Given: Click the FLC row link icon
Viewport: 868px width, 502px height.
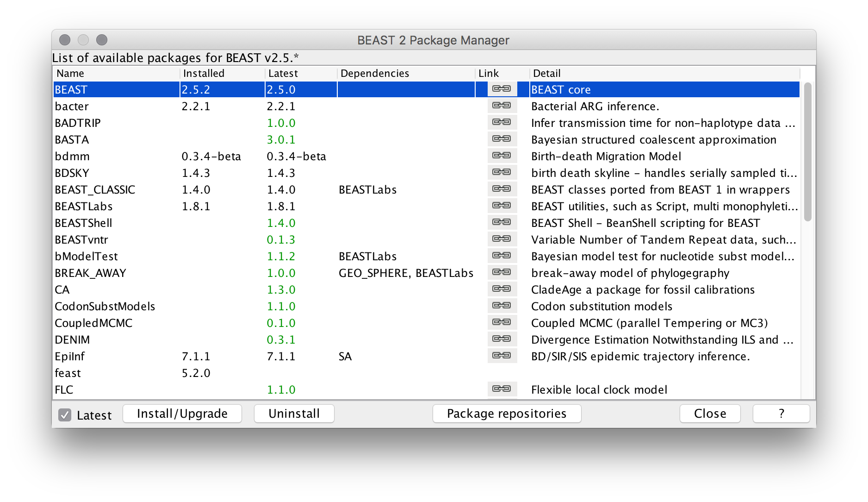Looking at the screenshot, I should click(502, 389).
